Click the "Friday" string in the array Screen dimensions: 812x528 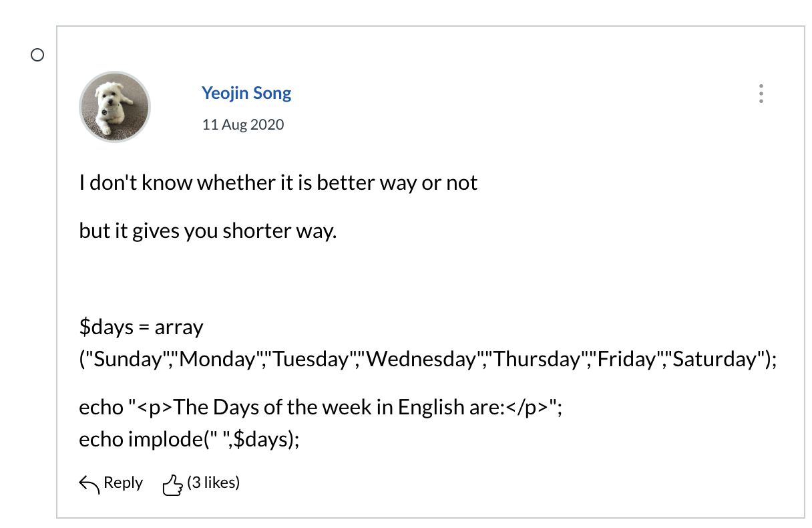pyautogui.click(x=625, y=360)
